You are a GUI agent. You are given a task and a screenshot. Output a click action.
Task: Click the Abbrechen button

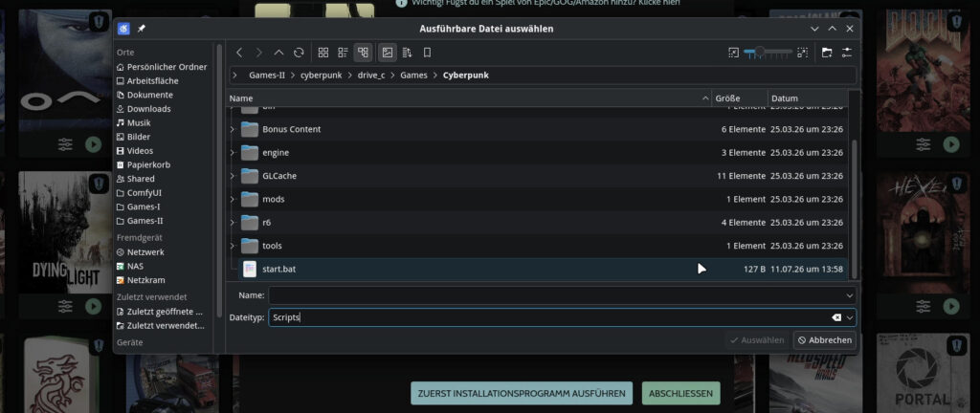pos(824,340)
